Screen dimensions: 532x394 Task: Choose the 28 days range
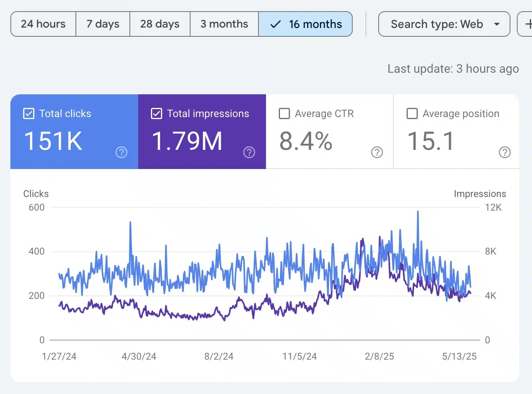[x=160, y=24]
